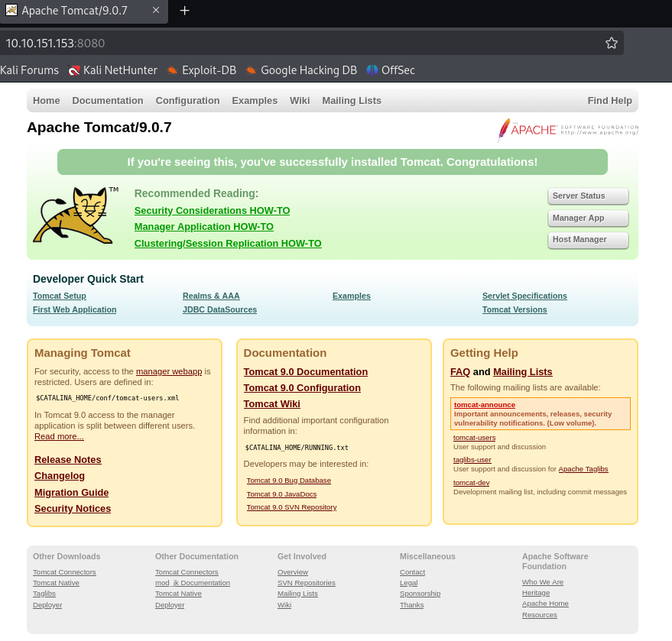Click the Host Manager button

(x=588, y=240)
